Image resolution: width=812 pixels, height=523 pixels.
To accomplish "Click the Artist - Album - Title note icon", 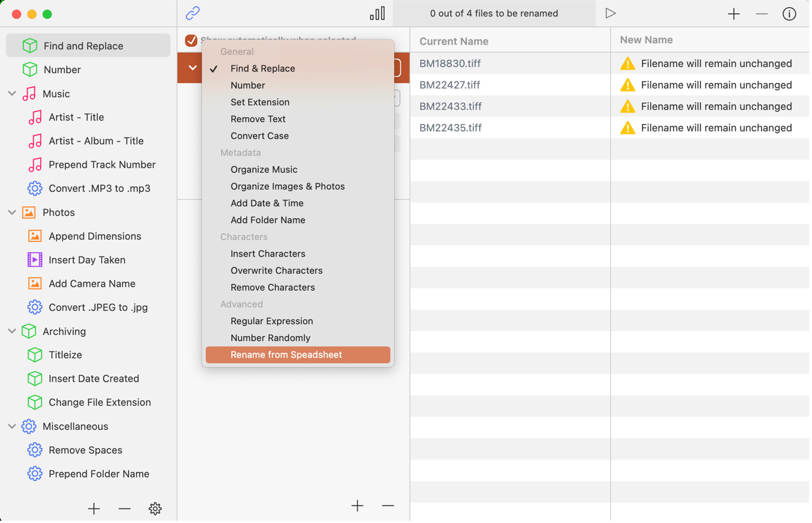I will click(35, 141).
